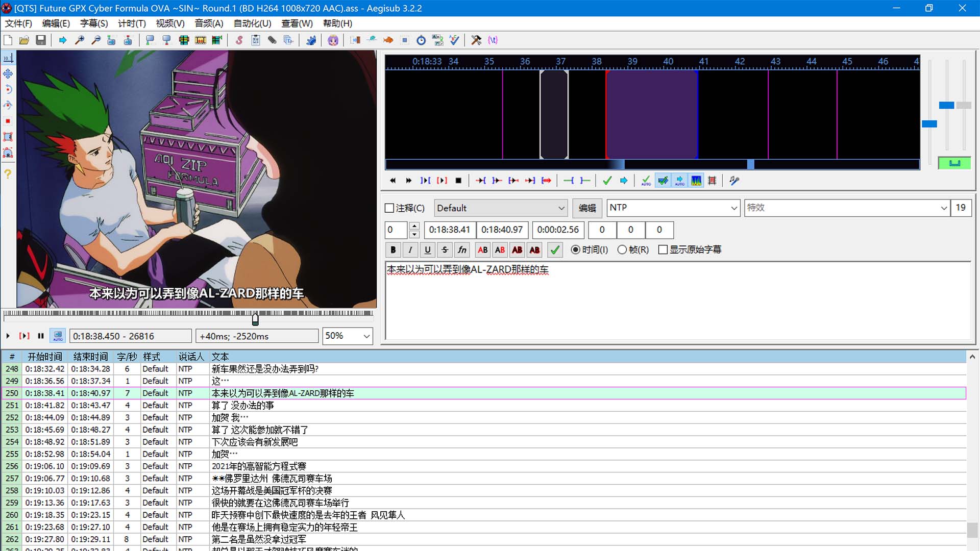Image resolution: width=980 pixels, height=551 pixels.
Task: Toggle the 注释(C) comment checkbox
Action: click(x=389, y=208)
